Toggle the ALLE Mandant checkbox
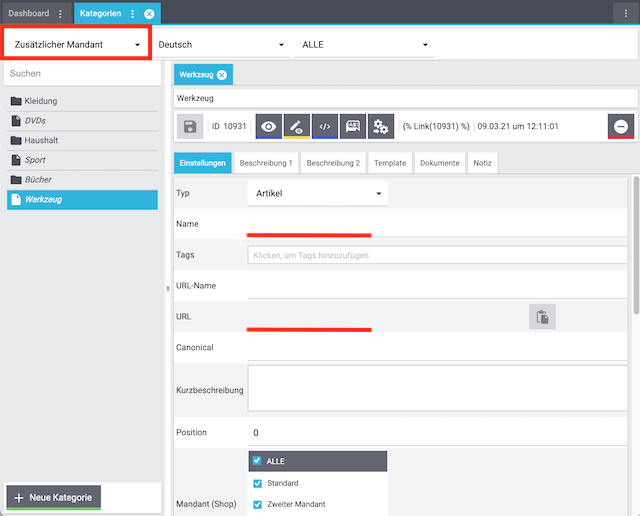Image resolution: width=640 pixels, height=516 pixels. click(x=257, y=461)
